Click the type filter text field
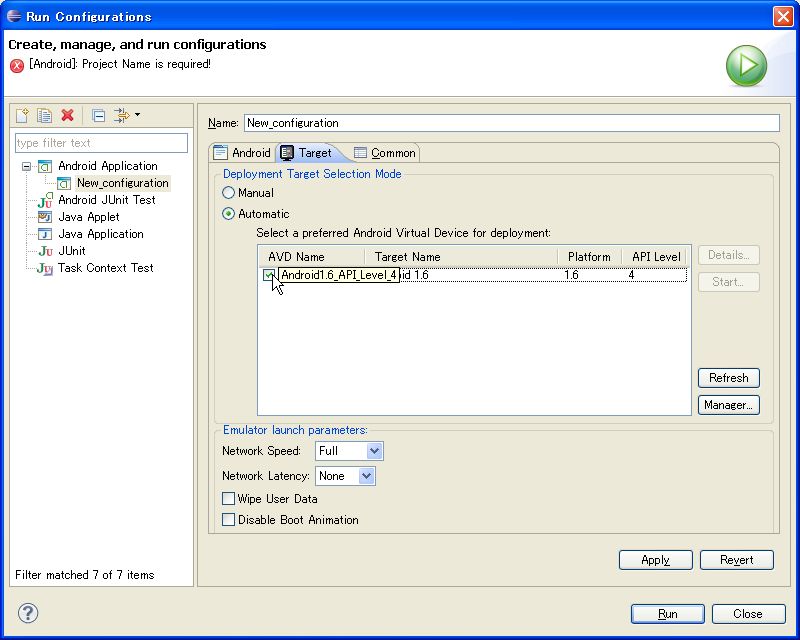Viewport: 800px width, 640px height. point(102,143)
